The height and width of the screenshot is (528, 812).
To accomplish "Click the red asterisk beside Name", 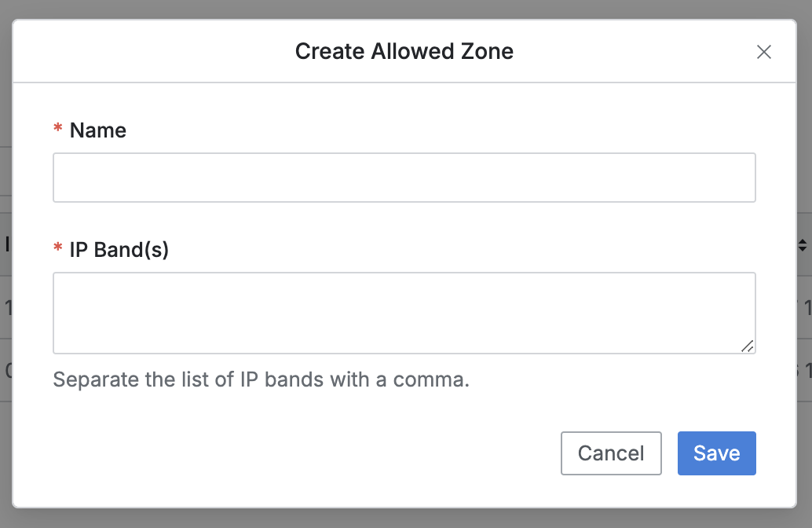I will 57,130.
